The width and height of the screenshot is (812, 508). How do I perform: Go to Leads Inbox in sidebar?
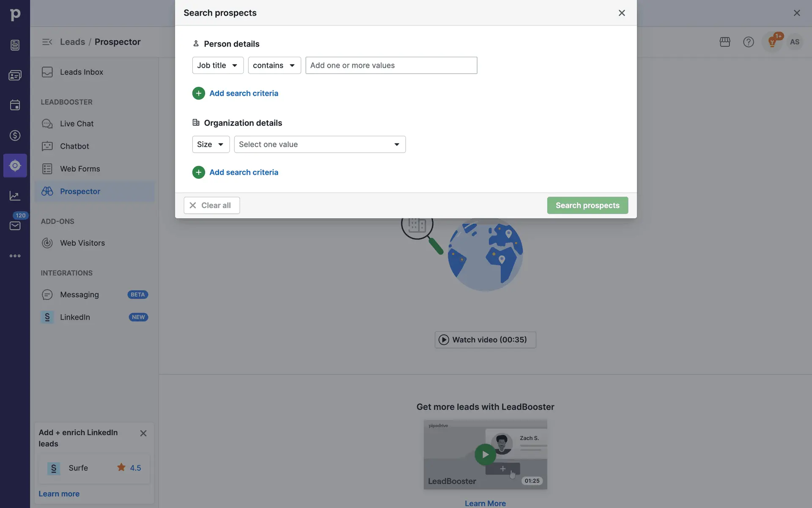(x=81, y=72)
